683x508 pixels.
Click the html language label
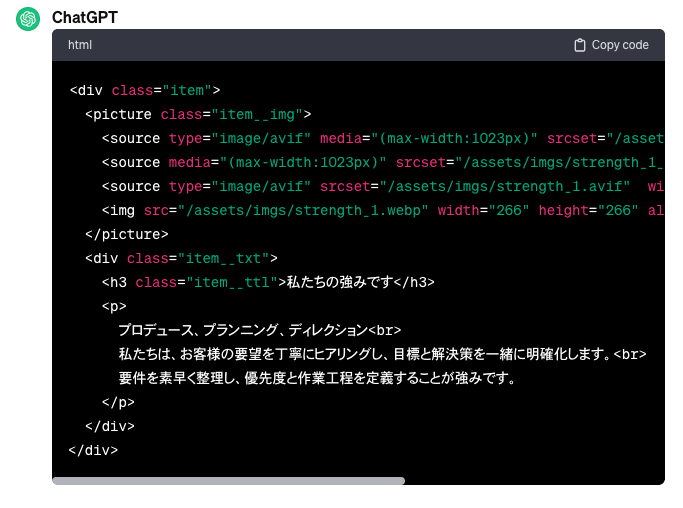[80, 45]
